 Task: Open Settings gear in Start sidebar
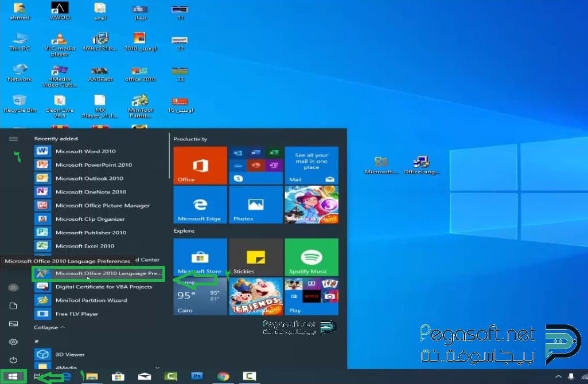(x=13, y=342)
